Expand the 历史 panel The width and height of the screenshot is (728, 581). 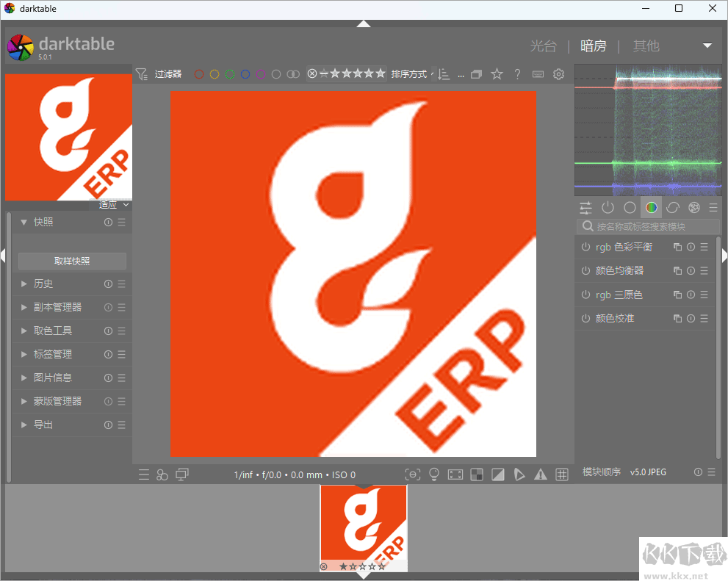(43, 284)
